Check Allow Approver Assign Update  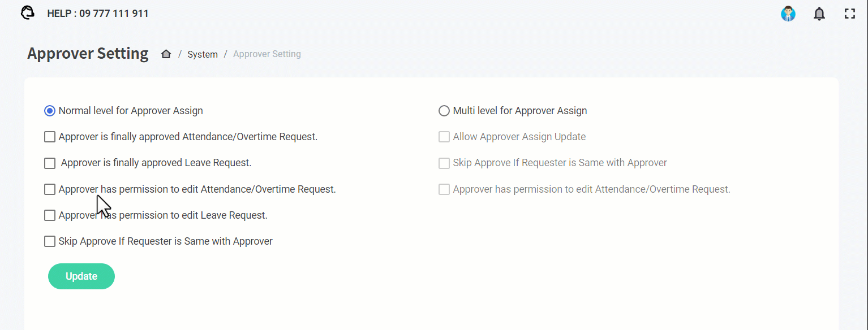point(444,137)
